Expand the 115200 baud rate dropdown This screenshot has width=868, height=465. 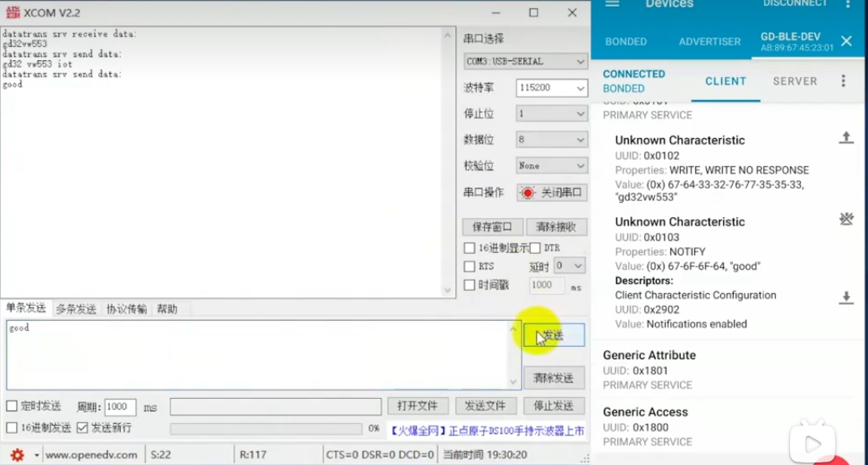tap(551, 88)
